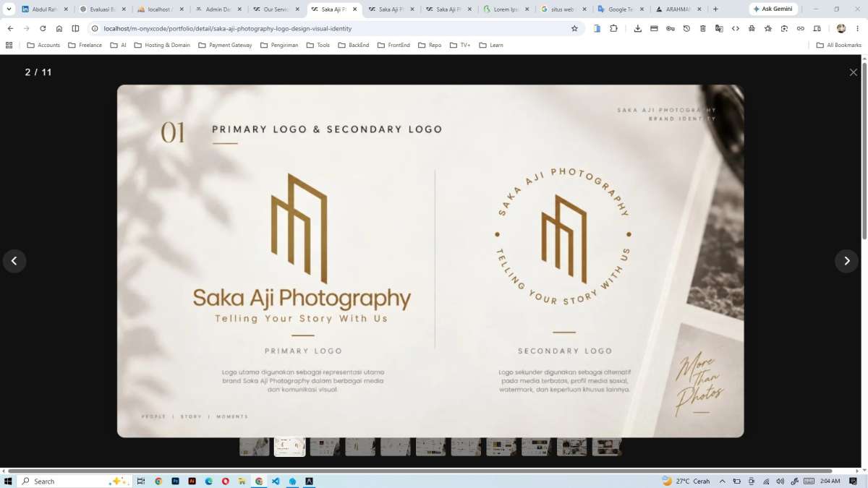Screen dimensions: 868x488
Task: Open the Chrome three-dot menu
Action: coord(857,28)
